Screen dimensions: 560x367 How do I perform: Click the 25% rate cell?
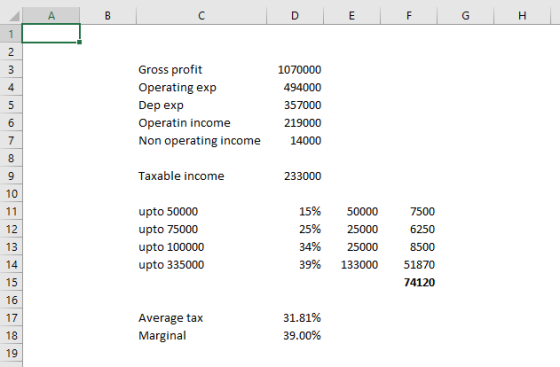[x=295, y=229]
